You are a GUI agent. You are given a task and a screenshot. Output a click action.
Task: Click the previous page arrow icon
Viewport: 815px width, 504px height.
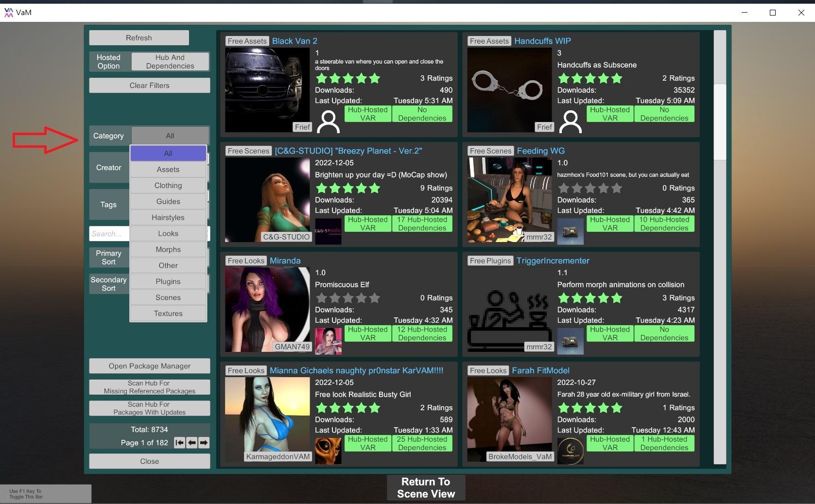(x=192, y=443)
